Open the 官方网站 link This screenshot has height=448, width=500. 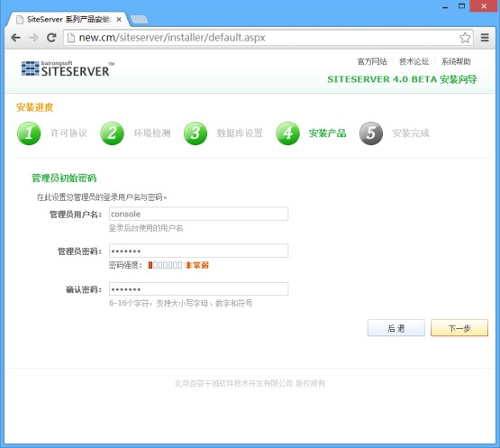click(x=372, y=61)
